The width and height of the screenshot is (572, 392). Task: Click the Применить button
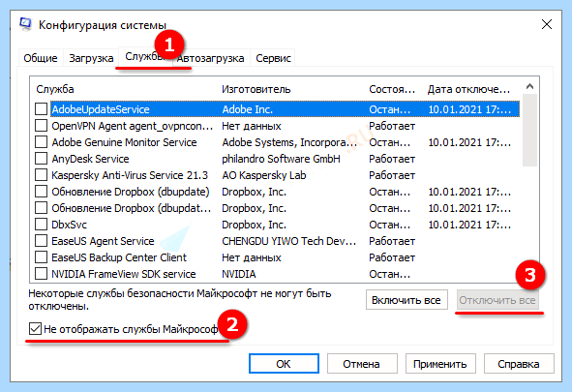tap(440, 364)
